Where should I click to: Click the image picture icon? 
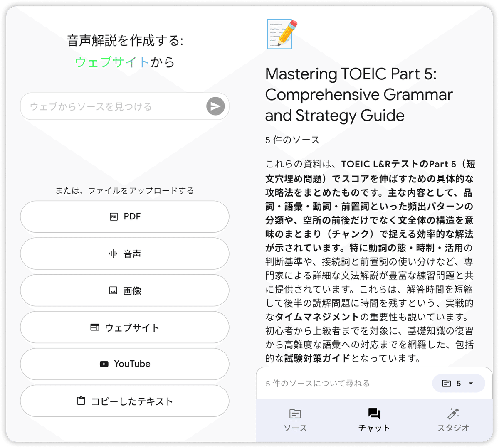113,290
